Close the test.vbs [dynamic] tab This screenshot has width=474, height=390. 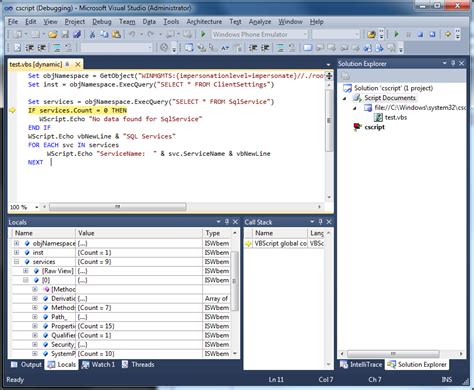tap(78, 64)
